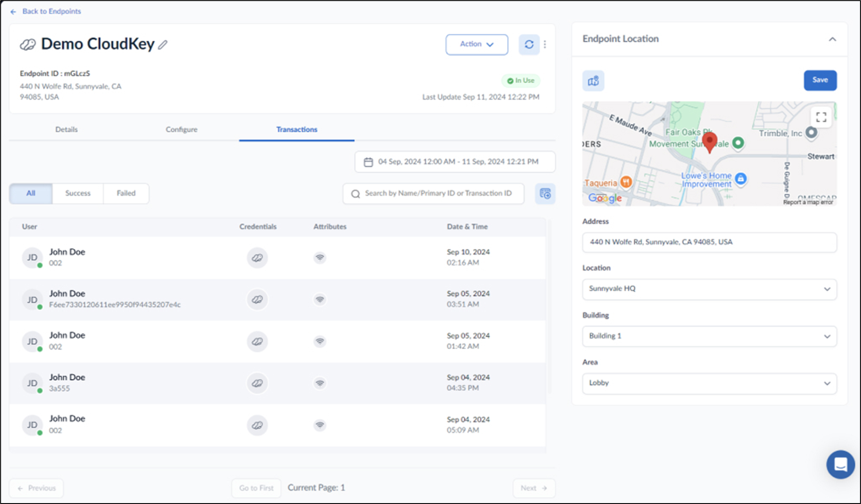
Task: Switch to the Details tab
Action: [x=67, y=129]
